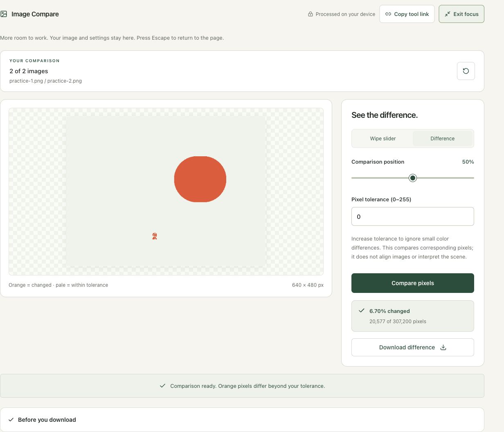The width and height of the screenshot is (504, 432).
Task: Click the YOUR COMPARISON label
Action: (x=34, y=61)
